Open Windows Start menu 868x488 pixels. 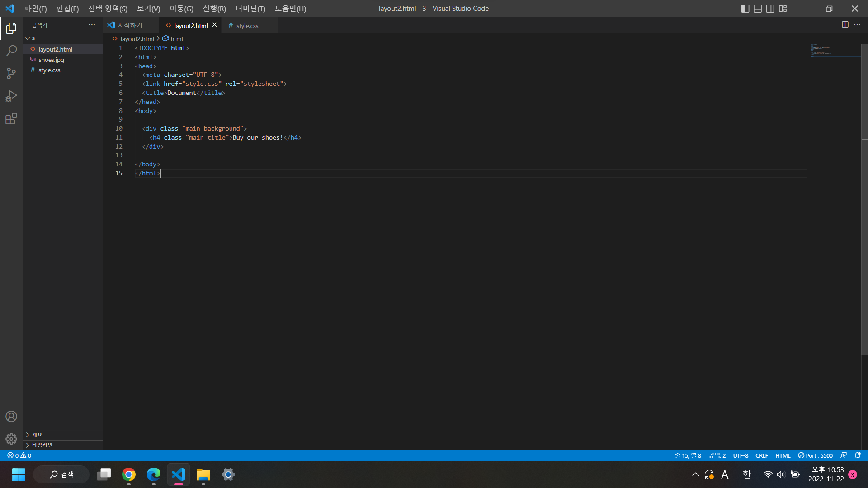click(19, 474)
